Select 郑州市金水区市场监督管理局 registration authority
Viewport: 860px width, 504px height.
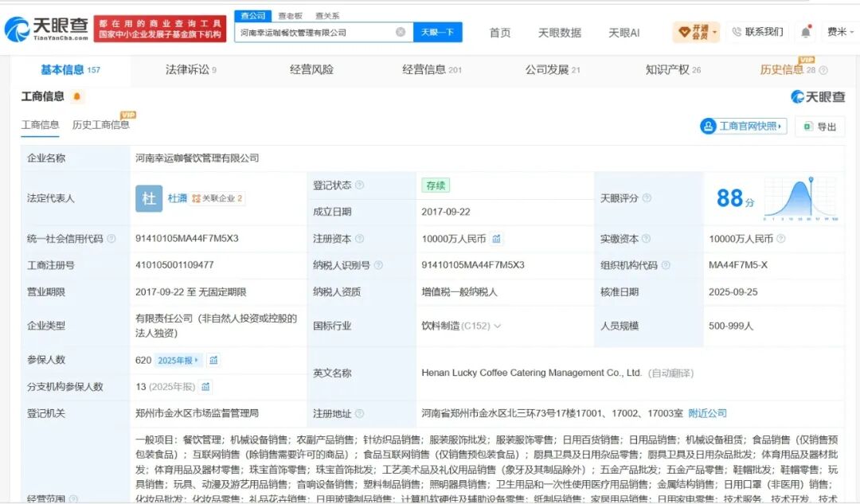197,413
